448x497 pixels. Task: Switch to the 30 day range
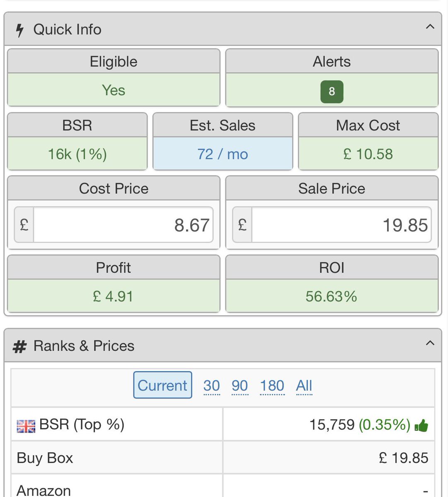coord(211,386)
